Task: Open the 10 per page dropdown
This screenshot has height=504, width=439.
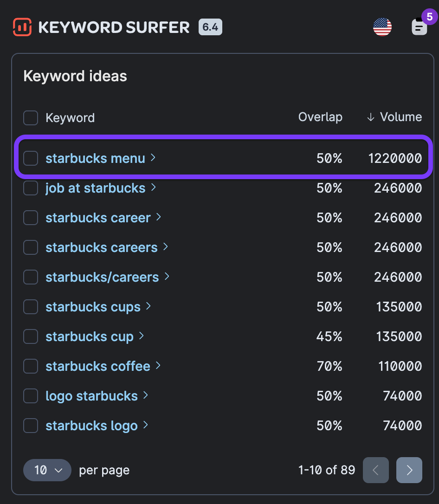Action: [47, 470]
